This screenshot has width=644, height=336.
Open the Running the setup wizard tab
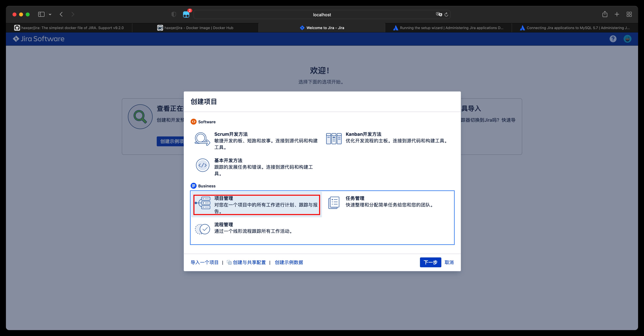448,28
